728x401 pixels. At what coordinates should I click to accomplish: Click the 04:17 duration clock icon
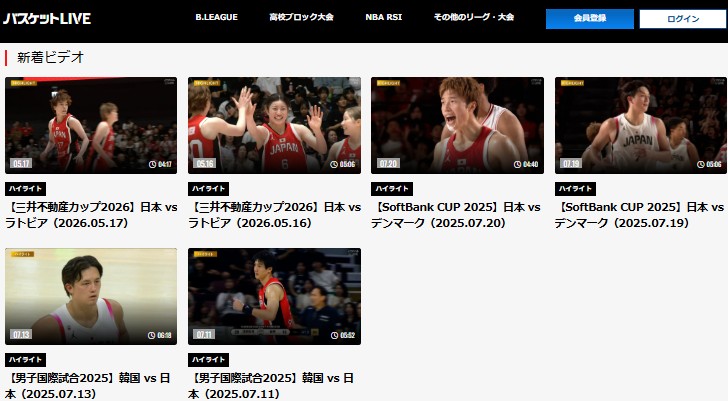click(152, 164)
